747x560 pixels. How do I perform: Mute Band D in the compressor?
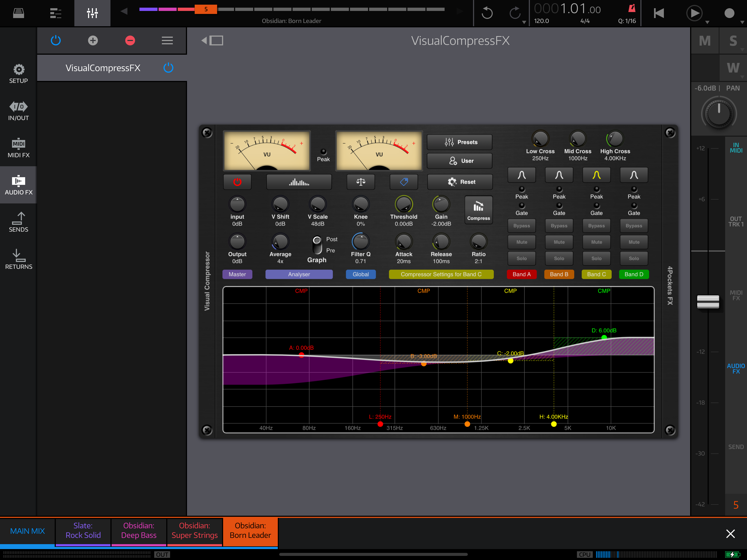(634, 242)
